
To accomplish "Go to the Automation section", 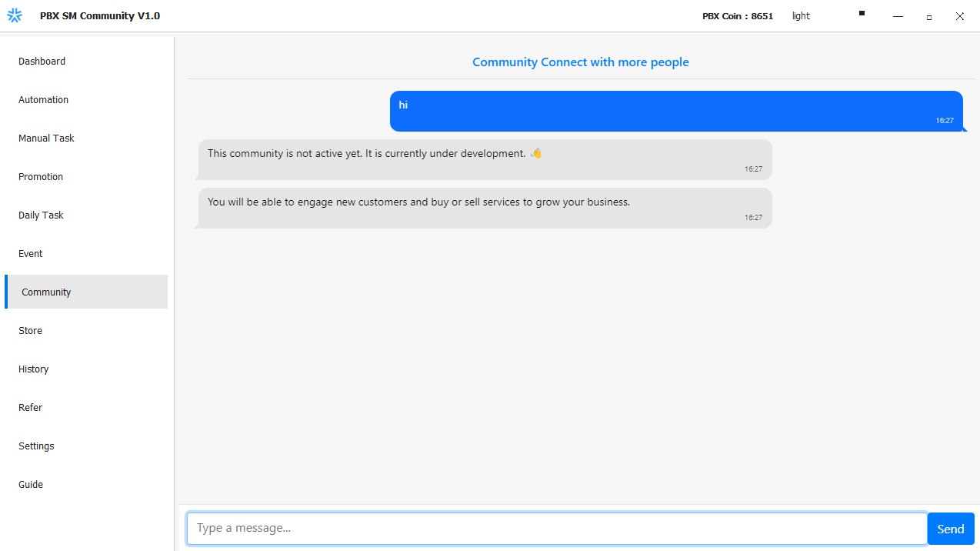I will (x=44, y=100).
